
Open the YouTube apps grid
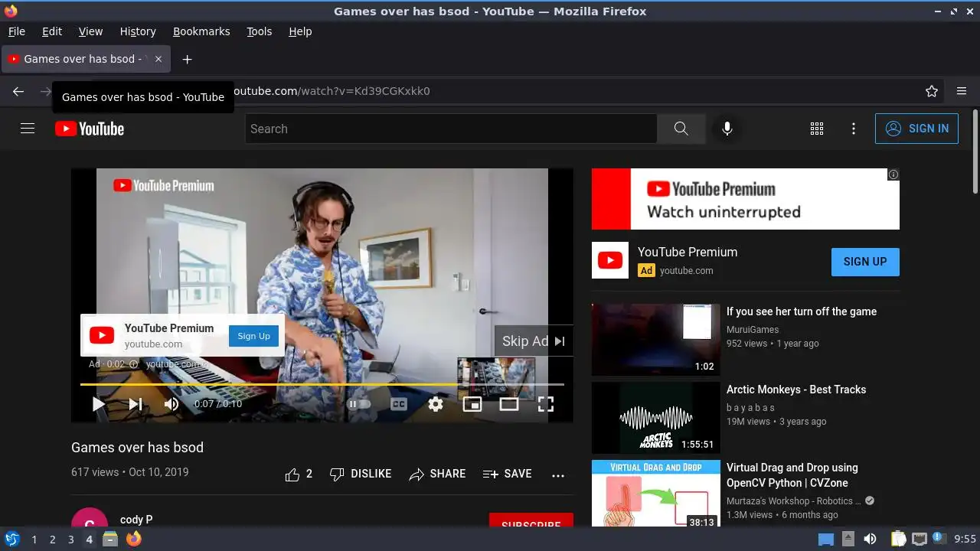tap(817, 129)
